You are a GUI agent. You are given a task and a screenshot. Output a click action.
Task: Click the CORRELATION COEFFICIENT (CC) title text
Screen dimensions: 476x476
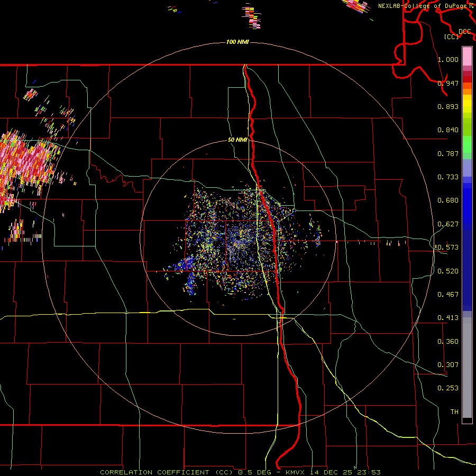point(167,472)
